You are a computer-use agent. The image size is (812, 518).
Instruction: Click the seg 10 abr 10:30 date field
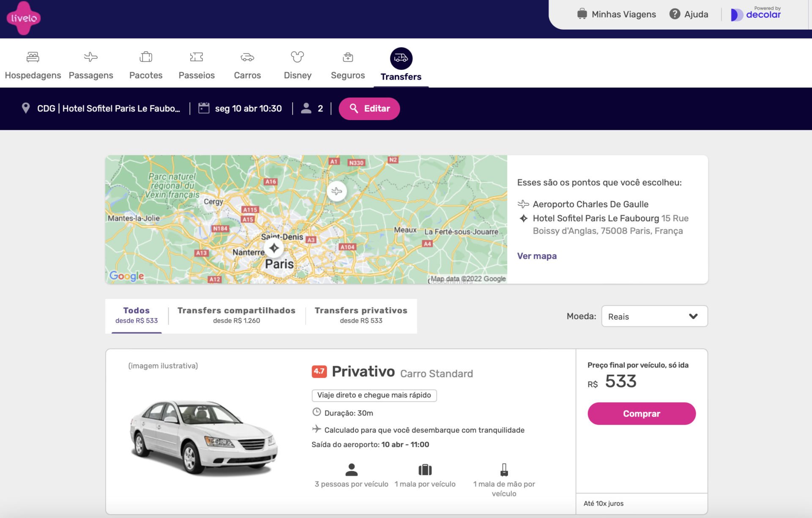(x=248, y=109)
